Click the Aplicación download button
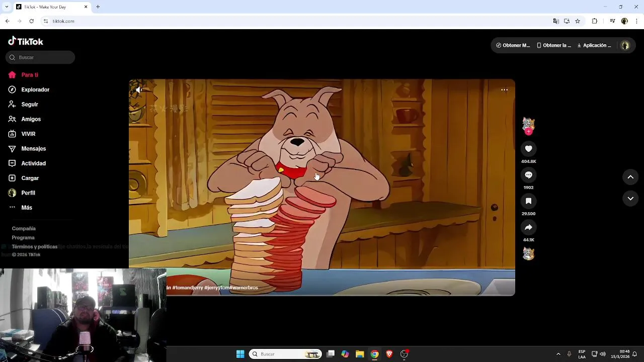The height and width of the screenshot is (362, 644). [594, 45]
